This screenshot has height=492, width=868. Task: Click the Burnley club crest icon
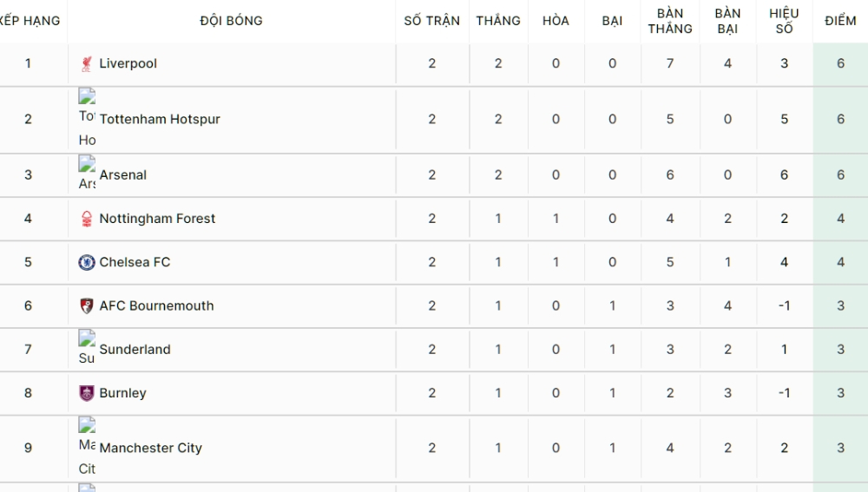coord(86,393)
